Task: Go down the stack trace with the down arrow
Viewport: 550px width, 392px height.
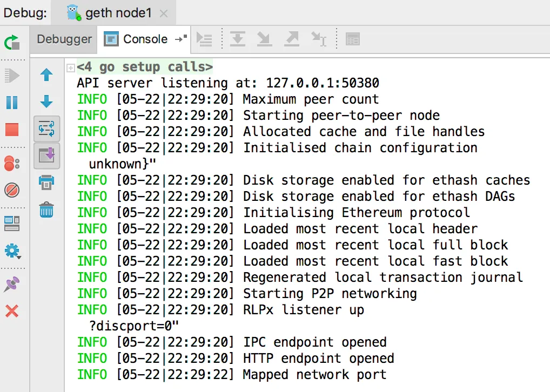Action: 46,102
